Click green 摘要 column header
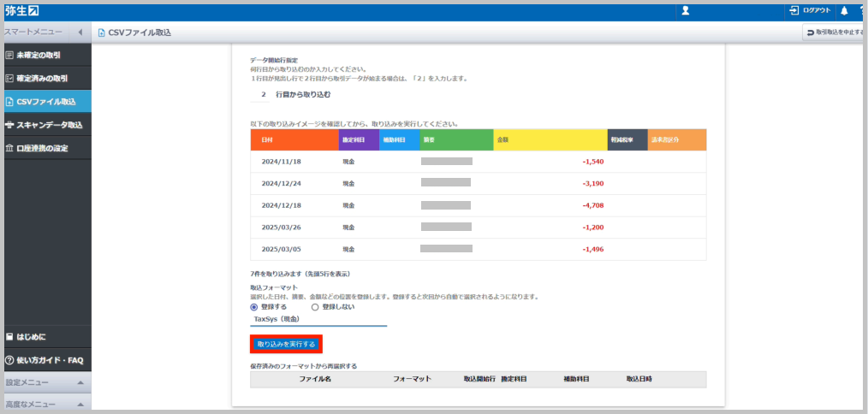The width and height of the screenshot is (868, 414). pyautogui.click(x=457, y=140)
